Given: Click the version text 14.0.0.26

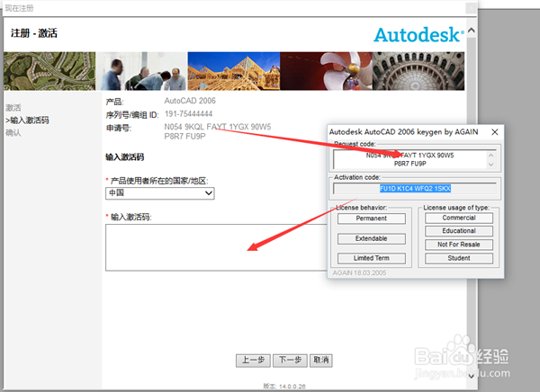Looking at the screenshot, I should point(284,387).
